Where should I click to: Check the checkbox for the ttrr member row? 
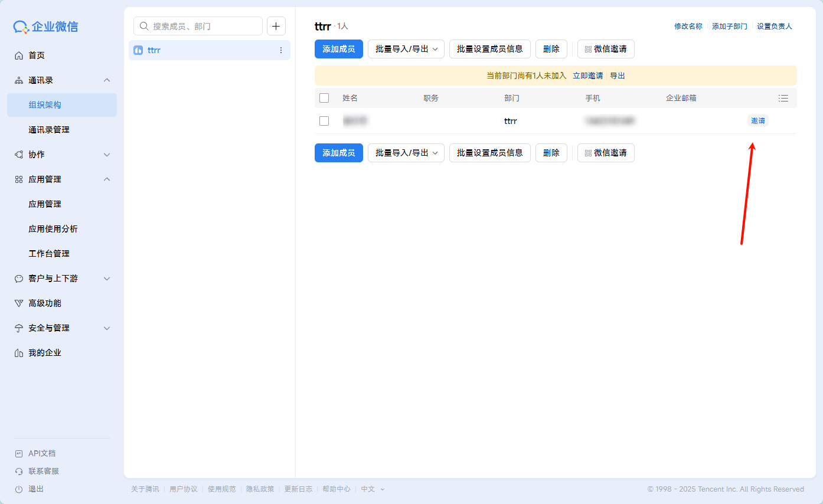pyautogui.click(x=324, y=121)
